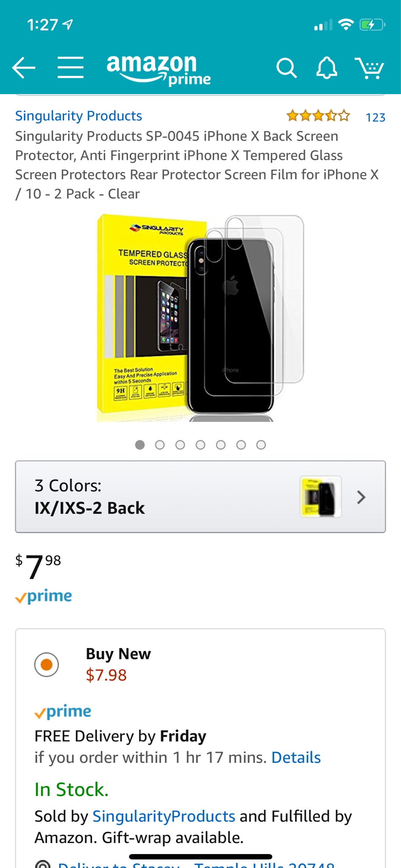Tap Details delivery link

coord(296,757)
